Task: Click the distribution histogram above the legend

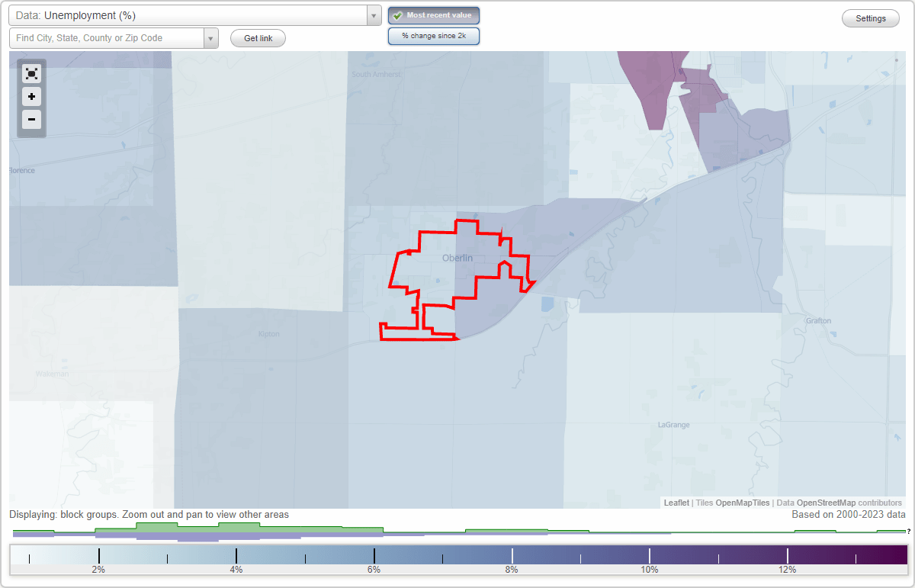Action: point(458,532)
